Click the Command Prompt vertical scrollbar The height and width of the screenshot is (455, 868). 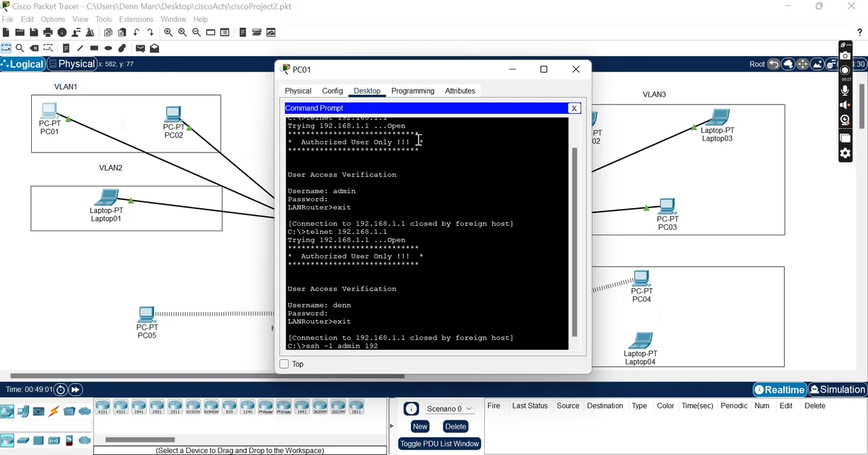[574, 242]
